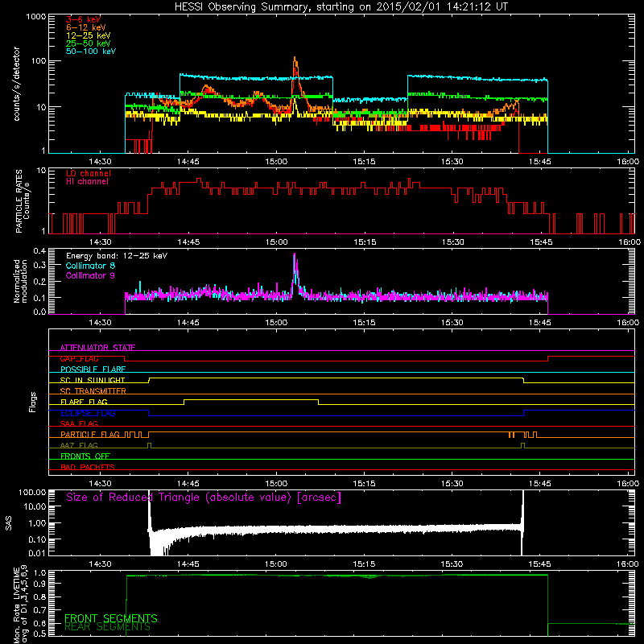Click the HI channel legend label
The height and width of the screenshot is (644, 644).
[x=87, y=182]
